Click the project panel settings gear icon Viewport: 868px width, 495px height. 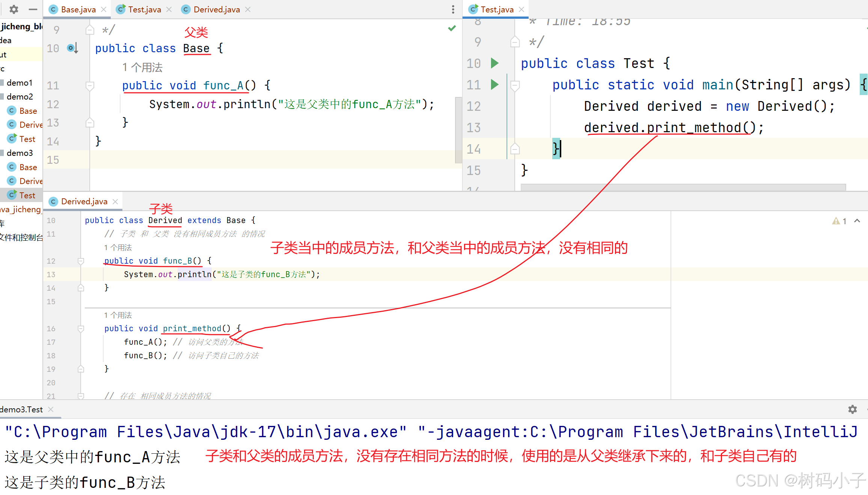(x=14, y=9)
